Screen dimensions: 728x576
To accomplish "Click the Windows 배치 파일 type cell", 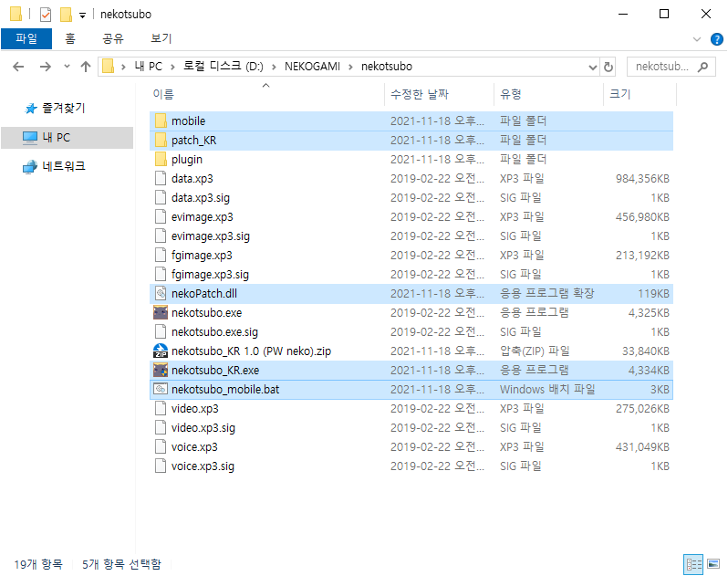I will [547, 389].
